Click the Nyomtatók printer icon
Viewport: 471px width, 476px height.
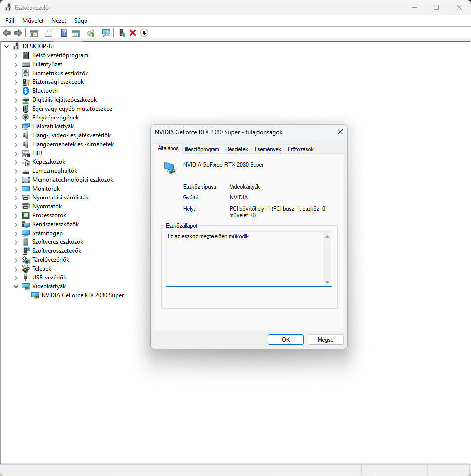26,206
